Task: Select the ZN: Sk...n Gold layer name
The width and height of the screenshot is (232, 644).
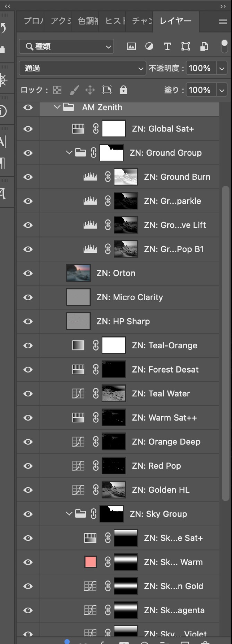Action: [173, 586]
